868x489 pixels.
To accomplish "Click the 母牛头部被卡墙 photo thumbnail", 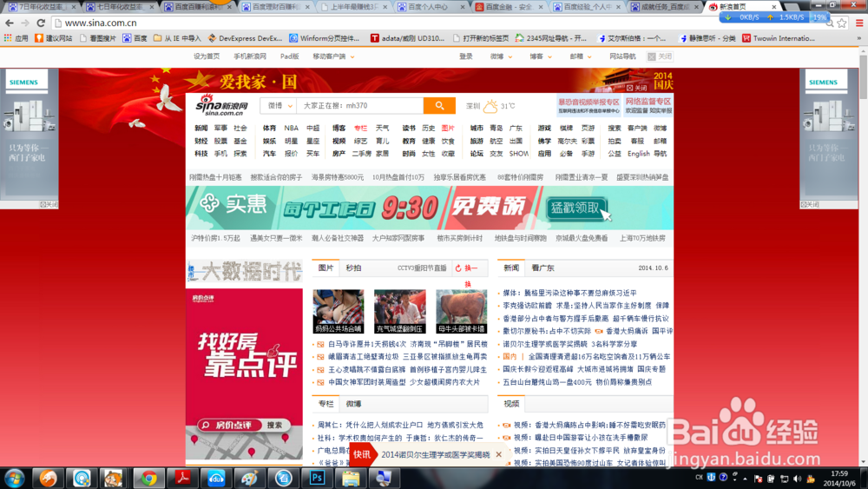I will click(461, 311).
